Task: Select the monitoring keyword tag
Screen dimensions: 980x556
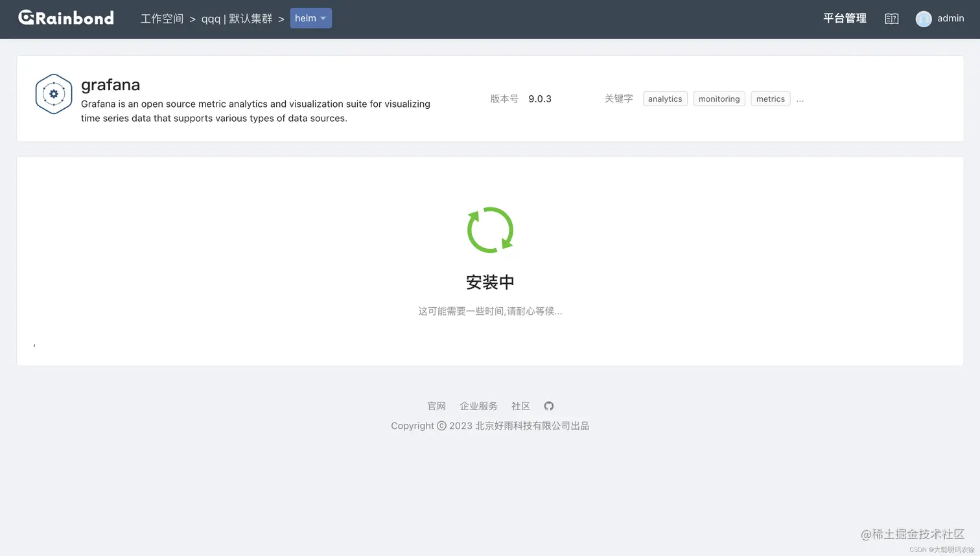Action: 719,98
